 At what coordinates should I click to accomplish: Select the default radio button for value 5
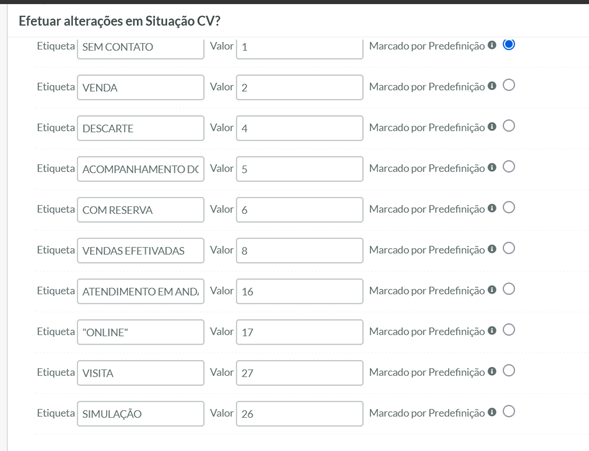coord(509,167)
